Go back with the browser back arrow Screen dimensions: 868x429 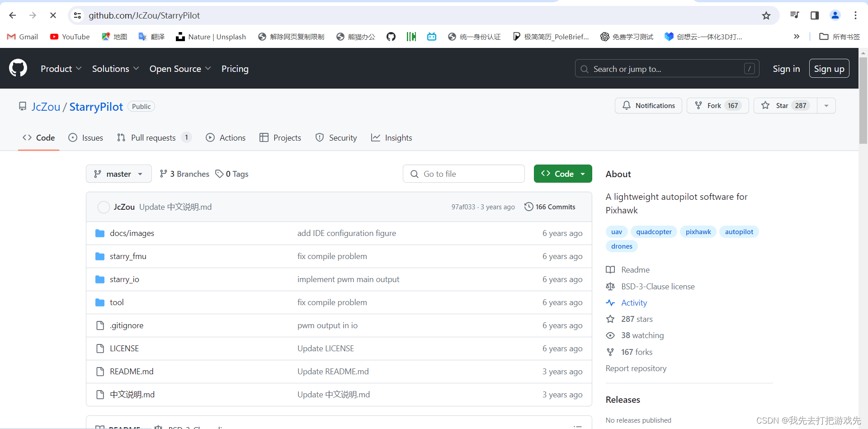[13, 15]
